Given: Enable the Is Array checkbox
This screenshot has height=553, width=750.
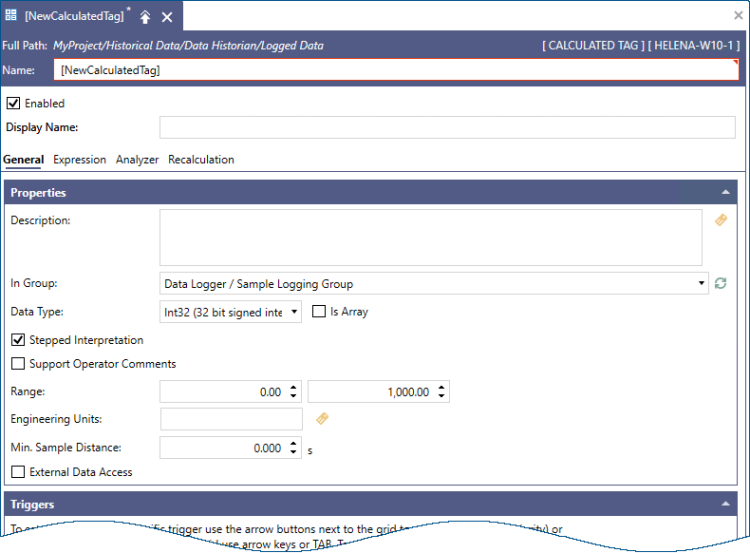Looking at the screenshot, I should click(319, 312).
